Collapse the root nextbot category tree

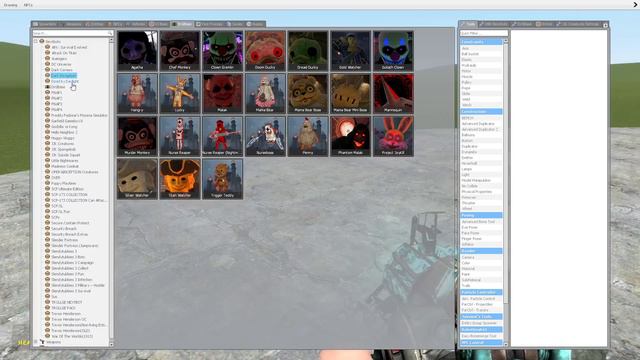click(x=36, y=41)
